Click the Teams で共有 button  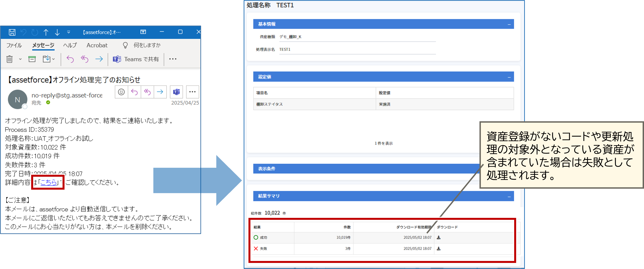click(x=136, y=59)
